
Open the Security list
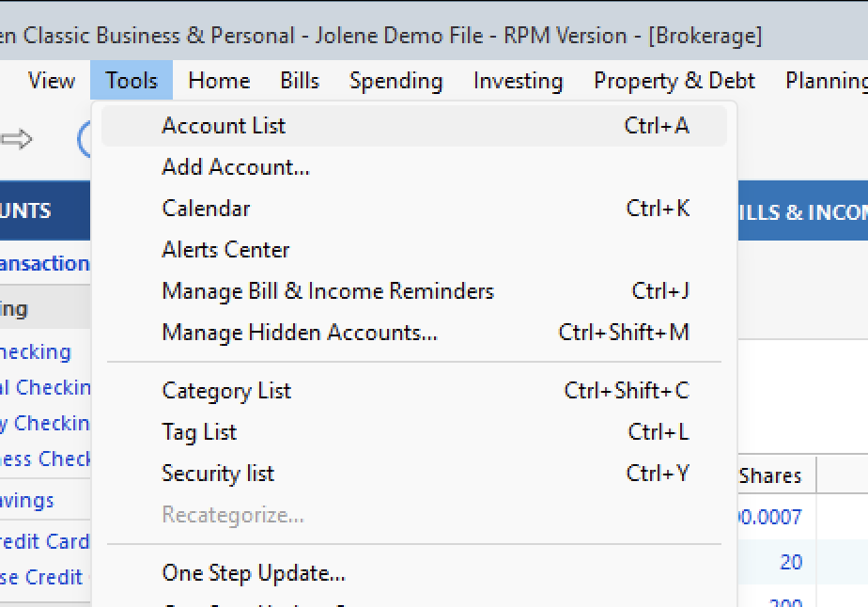(x=218, y=474)
